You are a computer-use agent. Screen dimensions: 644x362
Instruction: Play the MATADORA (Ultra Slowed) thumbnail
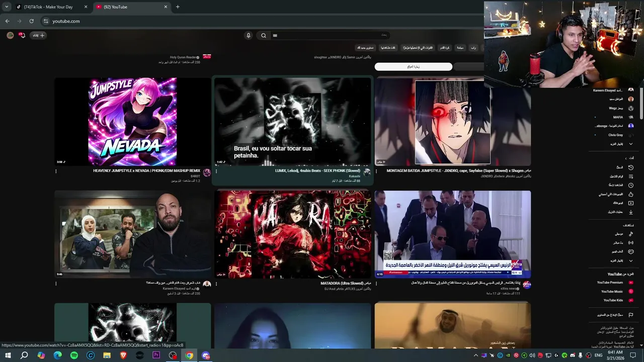(x=292, y=234)
